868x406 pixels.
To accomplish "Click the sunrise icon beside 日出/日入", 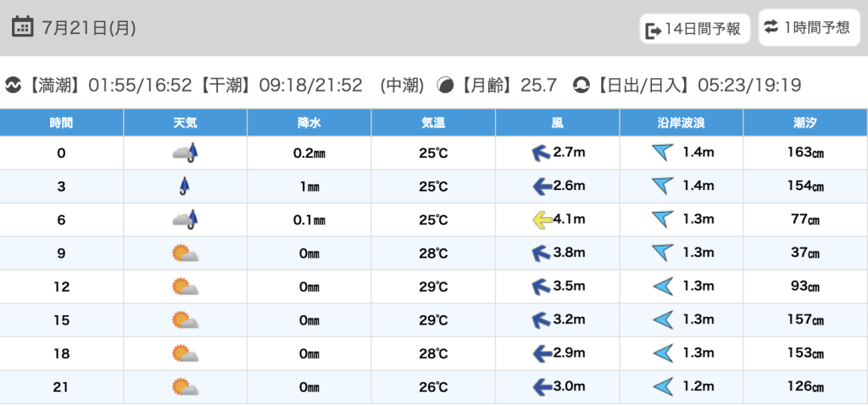I will coord(581,85).
